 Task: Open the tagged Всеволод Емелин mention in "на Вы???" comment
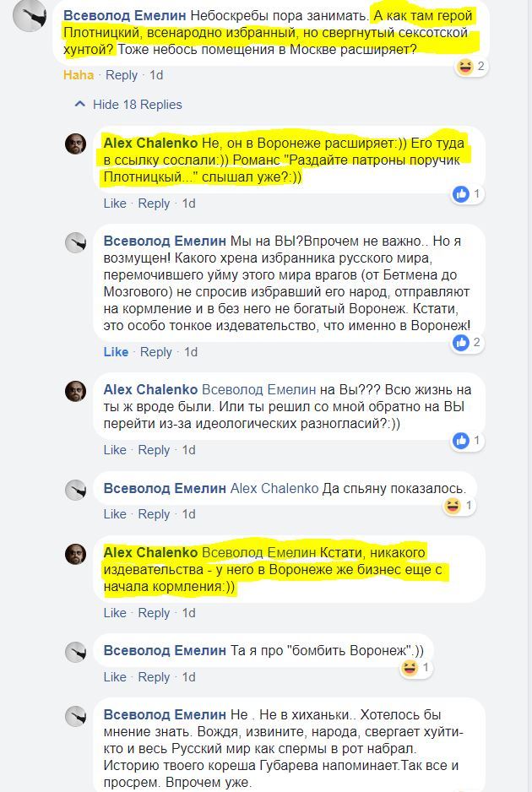259,390
